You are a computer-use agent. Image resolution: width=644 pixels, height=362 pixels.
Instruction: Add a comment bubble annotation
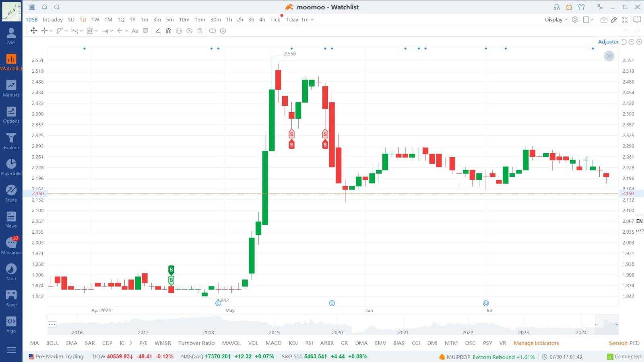[145, 31]
